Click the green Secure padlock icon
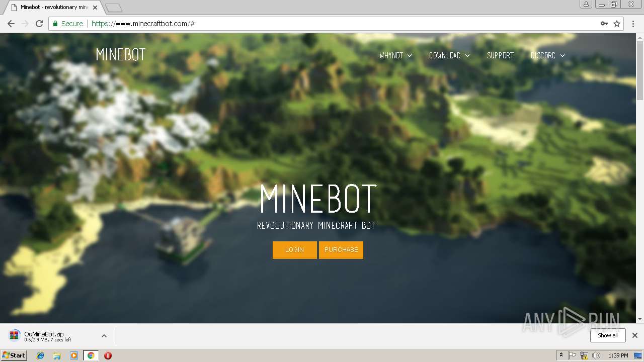Image resolution: width=644 pixels, height=362 pixels. (56, 24)
